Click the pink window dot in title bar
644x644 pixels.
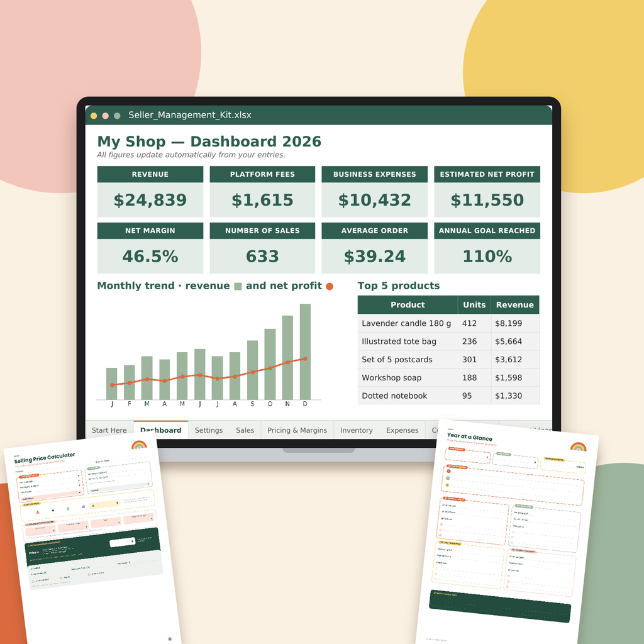click(105, 116)
